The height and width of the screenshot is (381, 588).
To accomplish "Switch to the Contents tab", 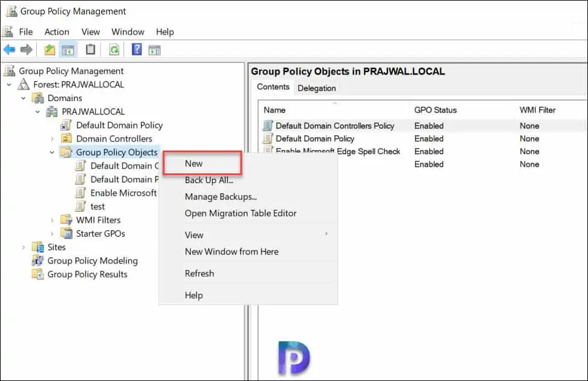I will (x=273, y=87).
